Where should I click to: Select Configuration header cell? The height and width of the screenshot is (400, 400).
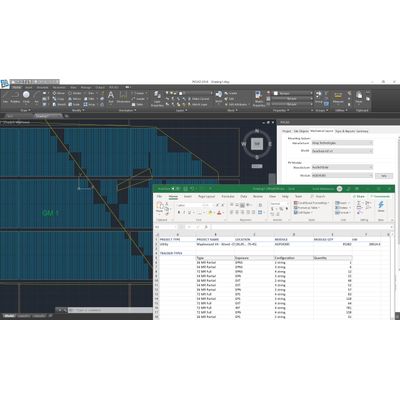[293, 258]
